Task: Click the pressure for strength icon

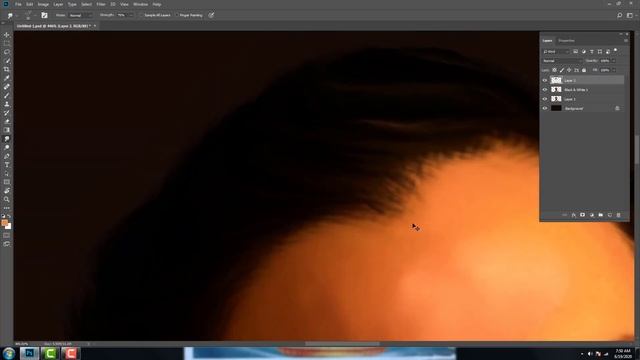Action: point(211,15)
